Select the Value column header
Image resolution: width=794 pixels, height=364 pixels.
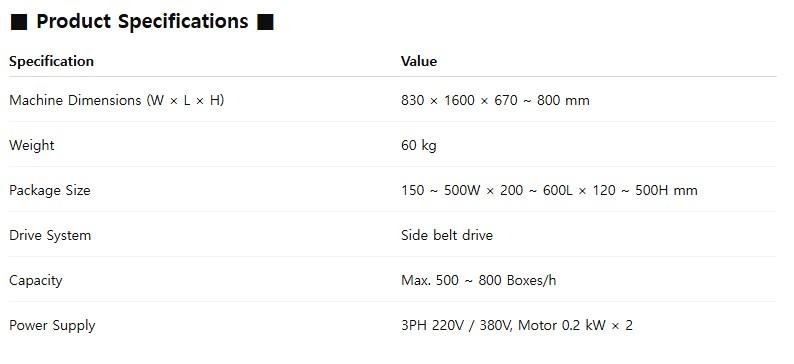(x=419, y=61)
